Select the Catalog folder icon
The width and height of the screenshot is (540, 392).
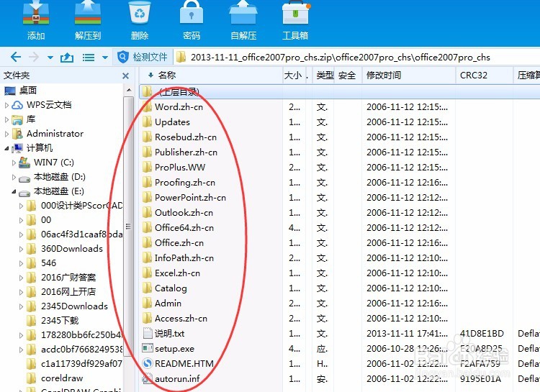pos(147,288)
